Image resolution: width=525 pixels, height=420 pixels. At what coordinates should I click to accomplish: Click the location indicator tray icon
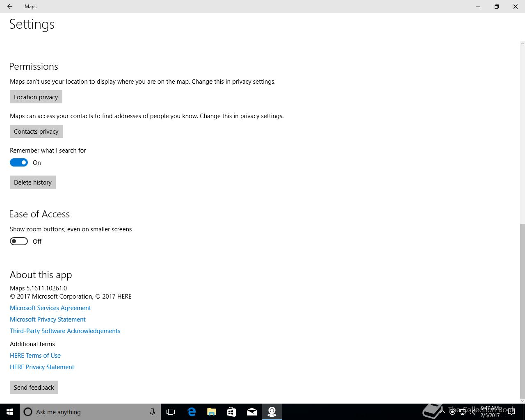(452, 412)
